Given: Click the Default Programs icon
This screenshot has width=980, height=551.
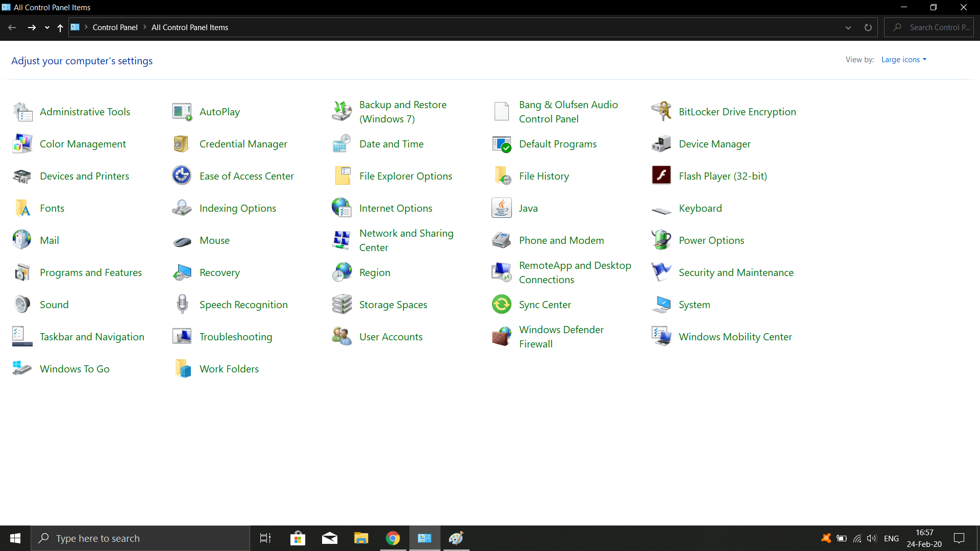Looking at the screenshot, I should pos(502,144).
